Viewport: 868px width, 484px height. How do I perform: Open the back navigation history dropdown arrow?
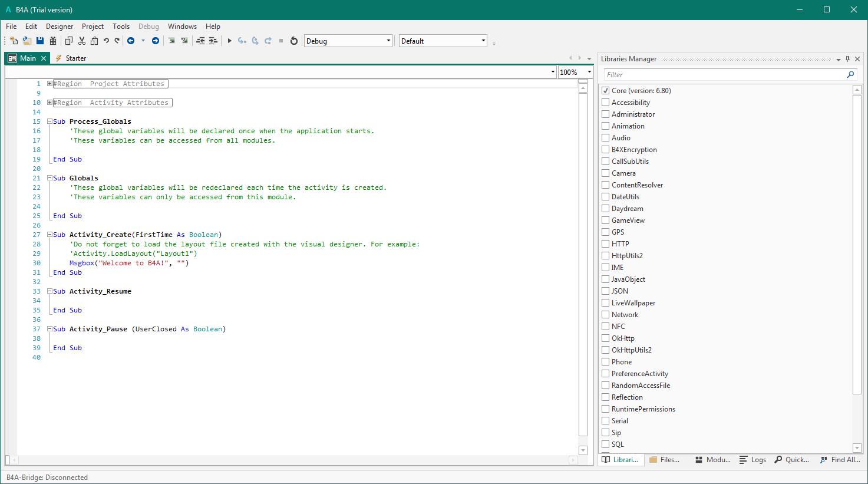pos(143,41)
